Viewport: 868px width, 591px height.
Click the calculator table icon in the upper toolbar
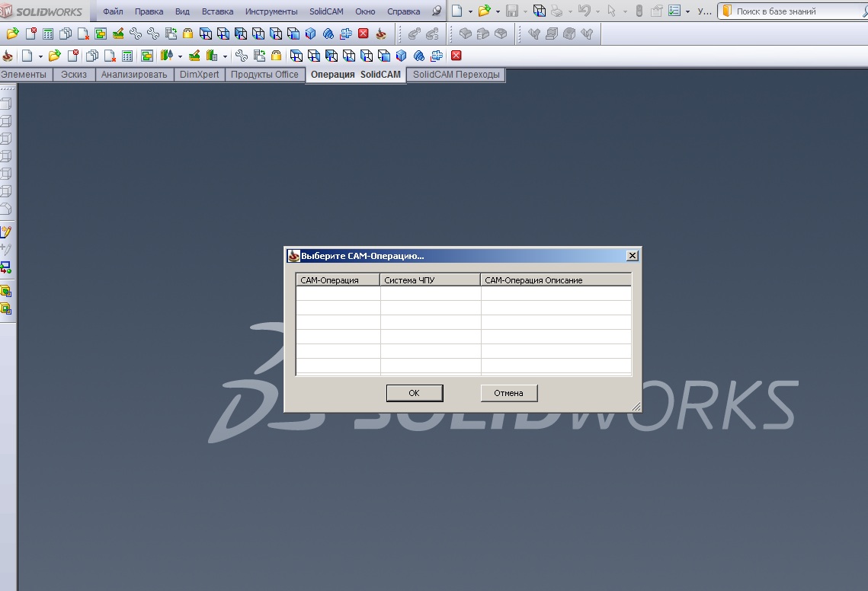click(48, 34)
